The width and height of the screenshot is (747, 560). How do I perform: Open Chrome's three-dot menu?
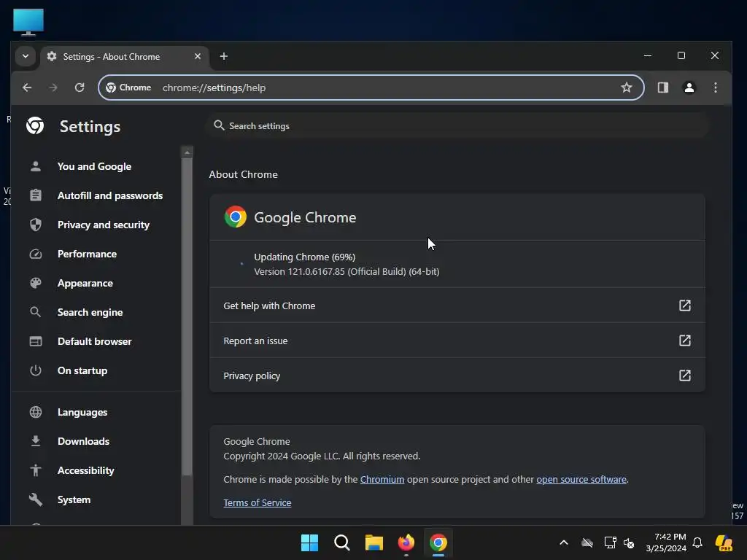(x=715, y=87)
